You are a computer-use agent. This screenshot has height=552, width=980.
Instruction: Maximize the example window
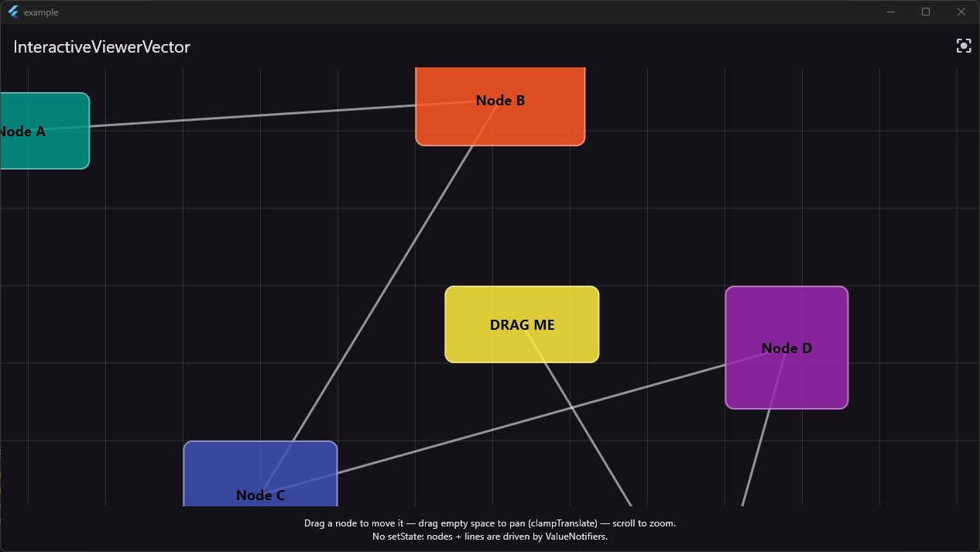click(926, 12)
